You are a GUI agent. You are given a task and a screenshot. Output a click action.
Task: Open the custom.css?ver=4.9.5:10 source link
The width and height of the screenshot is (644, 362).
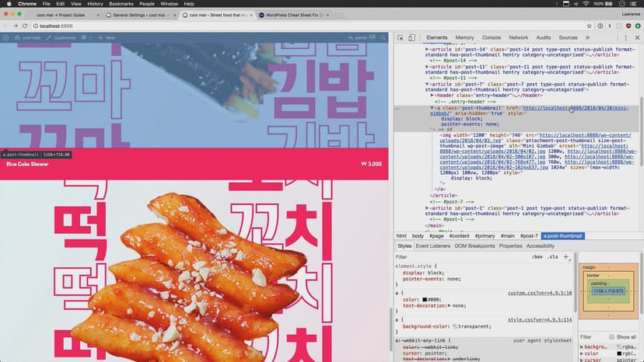point(539,293)
